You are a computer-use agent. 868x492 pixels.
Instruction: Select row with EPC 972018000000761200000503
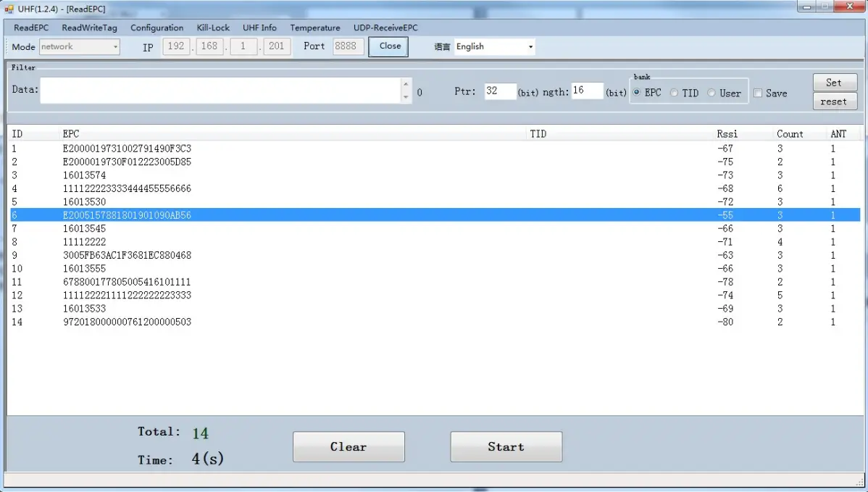[435, 322]
